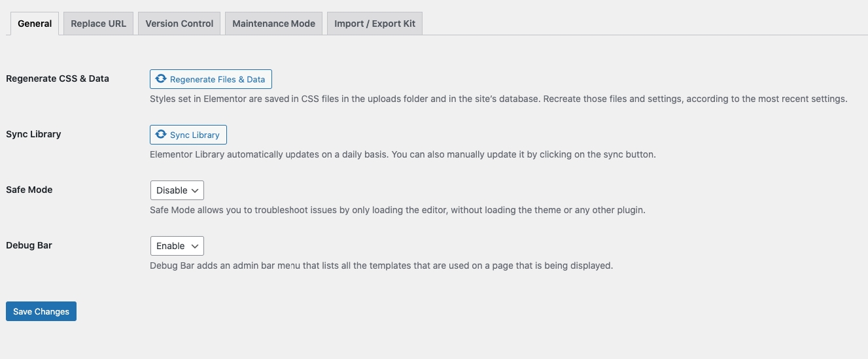Click the Safe Mode troubleshooting description text
The image size is (868, 359).
pos(397,211)
